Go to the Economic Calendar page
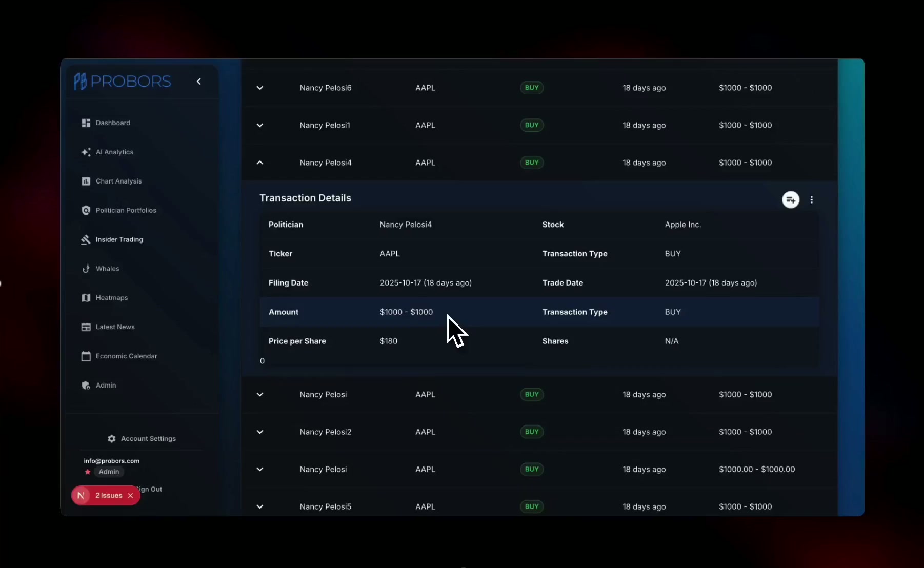This screenshot has height=568, width=924. pos(126,356)
